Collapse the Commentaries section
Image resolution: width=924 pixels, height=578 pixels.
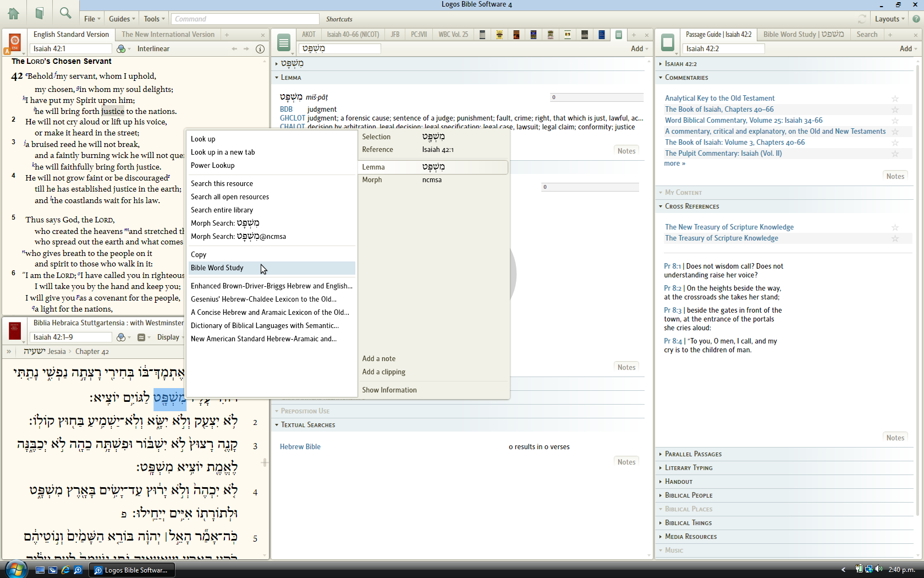click(x=661, y=78)
